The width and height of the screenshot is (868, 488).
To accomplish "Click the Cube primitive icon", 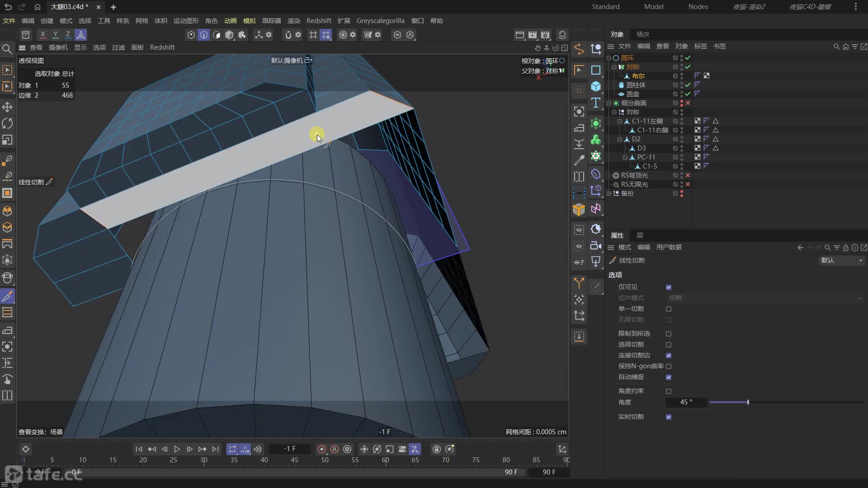I will [x=596, y=86].
